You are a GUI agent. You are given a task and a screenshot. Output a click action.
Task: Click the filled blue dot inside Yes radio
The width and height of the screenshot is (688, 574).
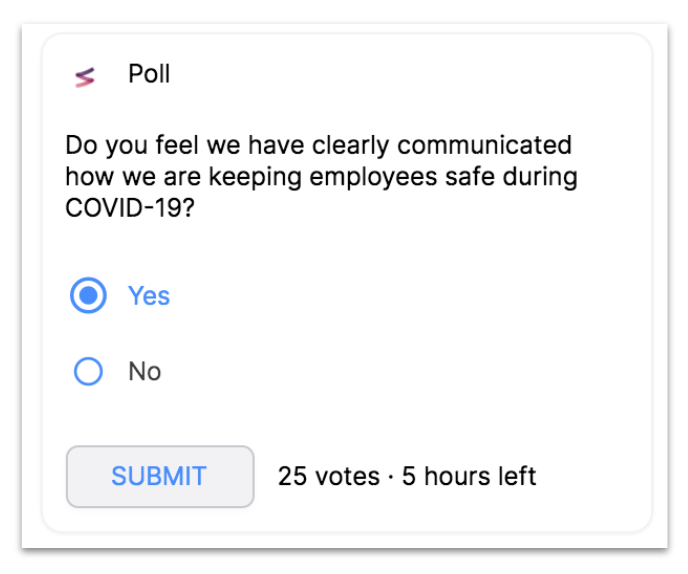[x=88, y=295]
